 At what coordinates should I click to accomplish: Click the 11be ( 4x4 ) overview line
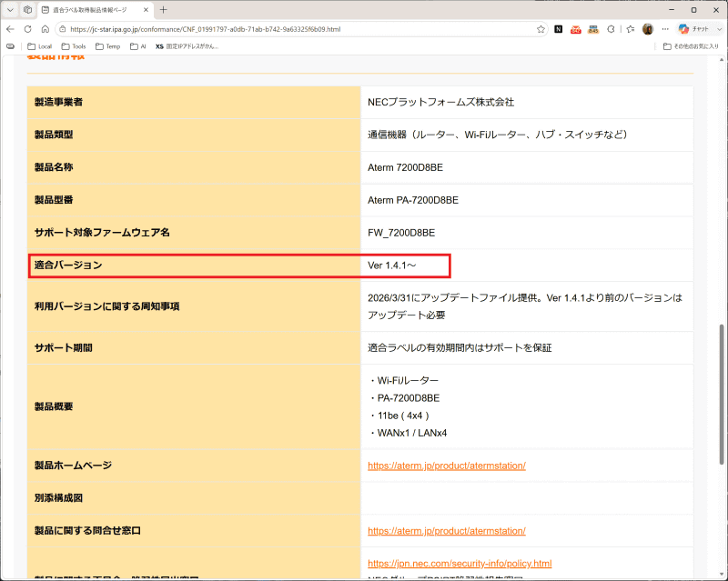(x=399, y=416)
